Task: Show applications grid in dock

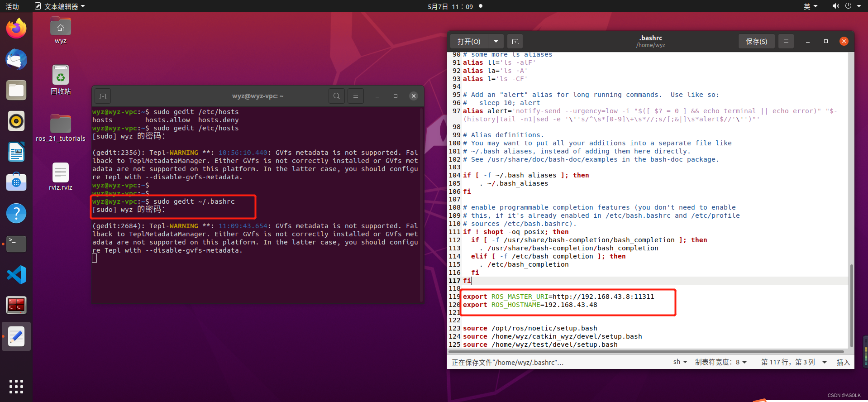Action: (16, 386)
